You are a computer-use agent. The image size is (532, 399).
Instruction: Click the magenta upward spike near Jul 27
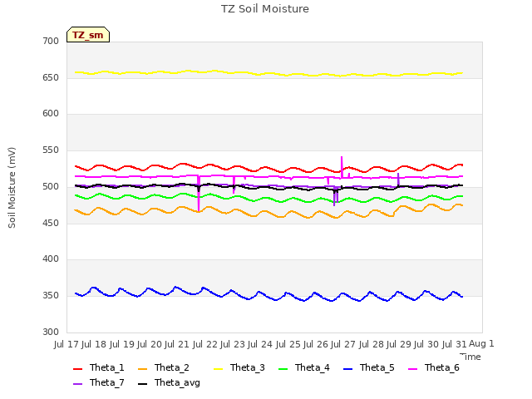point(342,167)
